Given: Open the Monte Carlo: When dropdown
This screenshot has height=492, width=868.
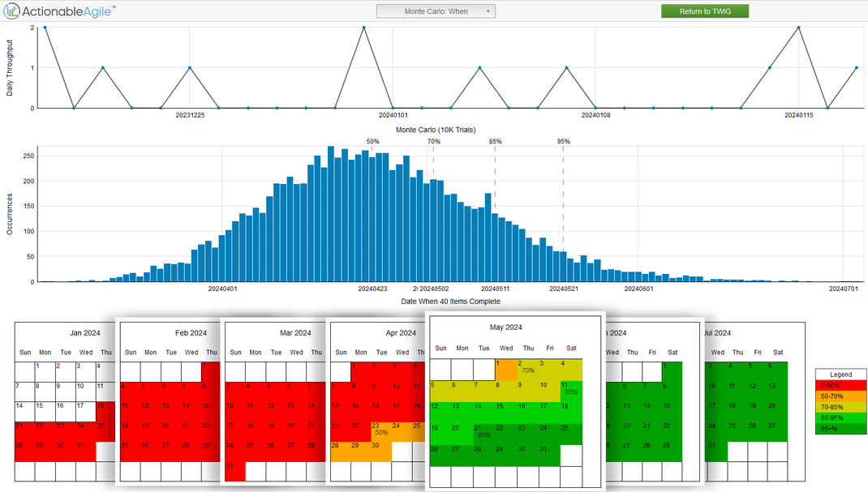Looking at the screenshot, I should [x=436, y=11].
